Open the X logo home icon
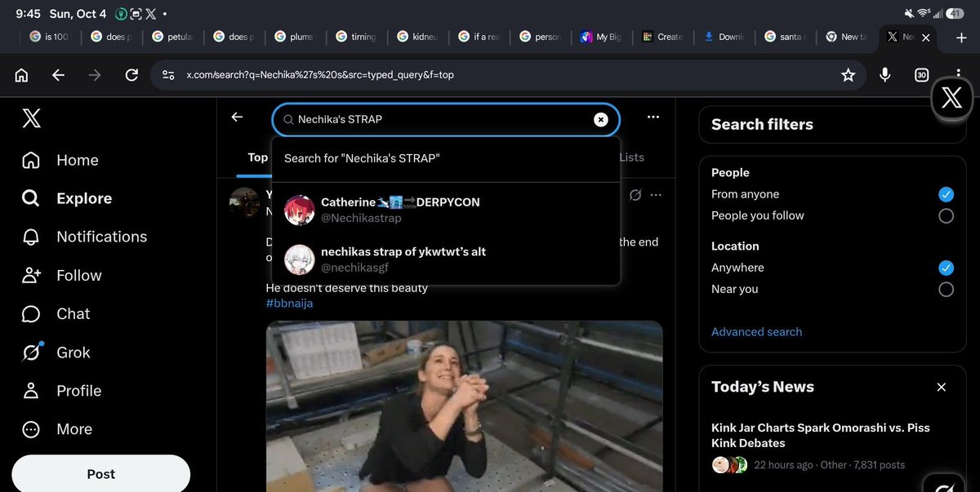 click(x=31, y=118)
